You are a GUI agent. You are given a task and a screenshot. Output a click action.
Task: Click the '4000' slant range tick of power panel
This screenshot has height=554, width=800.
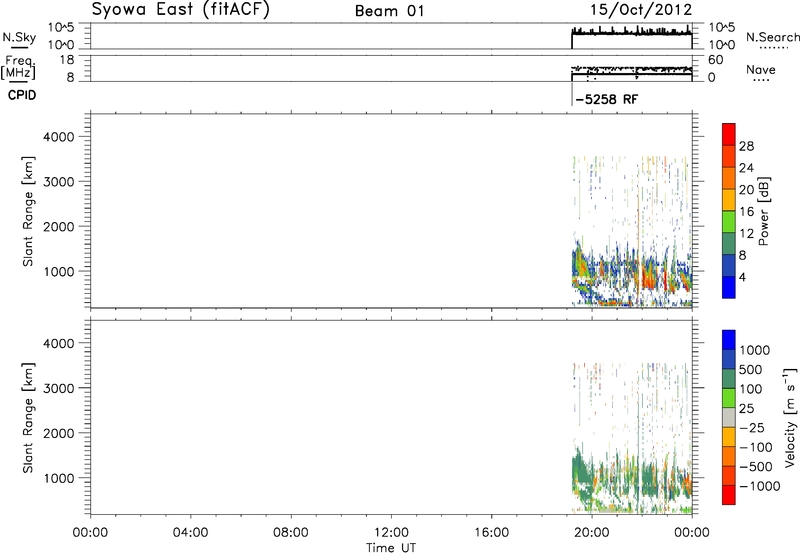click(59, 137)
